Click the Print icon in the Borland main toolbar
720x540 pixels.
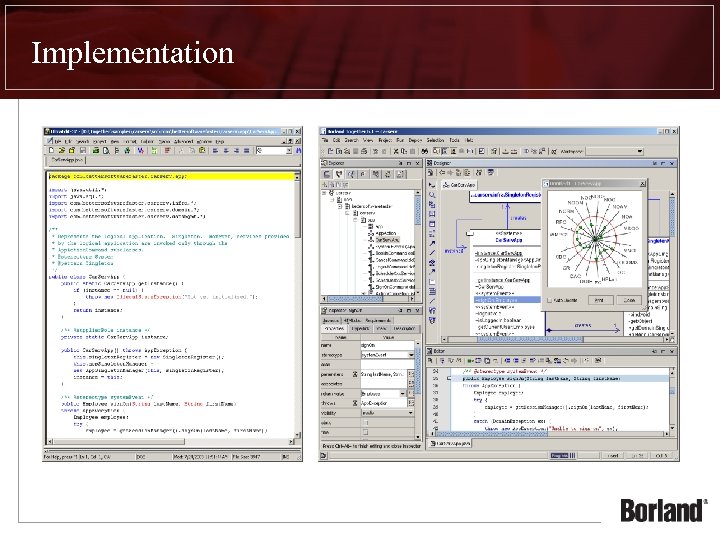(364, 151)
